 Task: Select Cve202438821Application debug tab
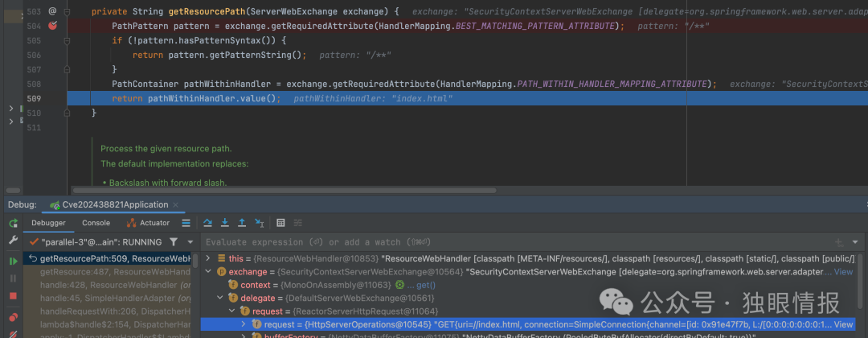pos(115,204)
